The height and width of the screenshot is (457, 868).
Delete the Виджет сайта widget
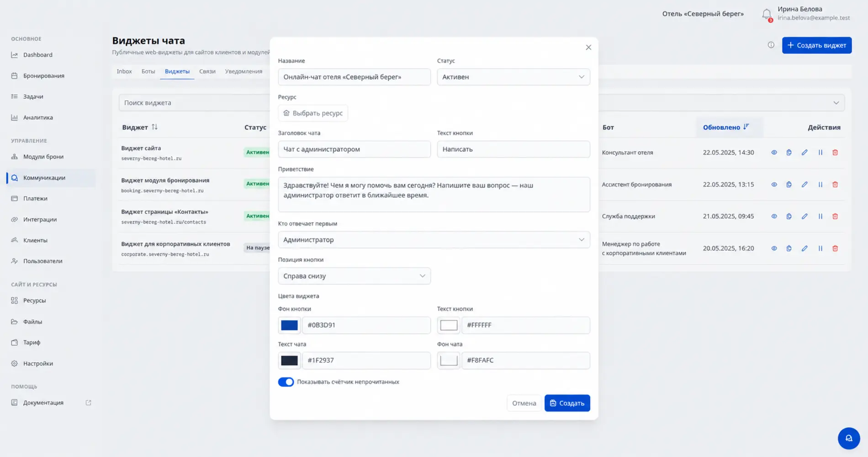point(835,152)
